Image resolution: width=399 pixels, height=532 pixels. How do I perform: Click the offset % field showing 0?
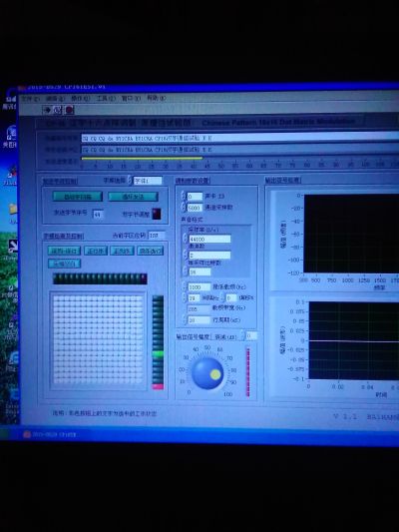pyautogui.click(x=231, y=297)
